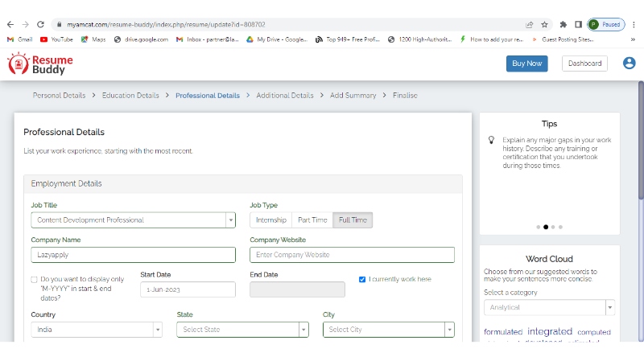Viewport: 644px width, 361px height.
Task: Click the Buy Now button
Action: [x=526, y=64]
